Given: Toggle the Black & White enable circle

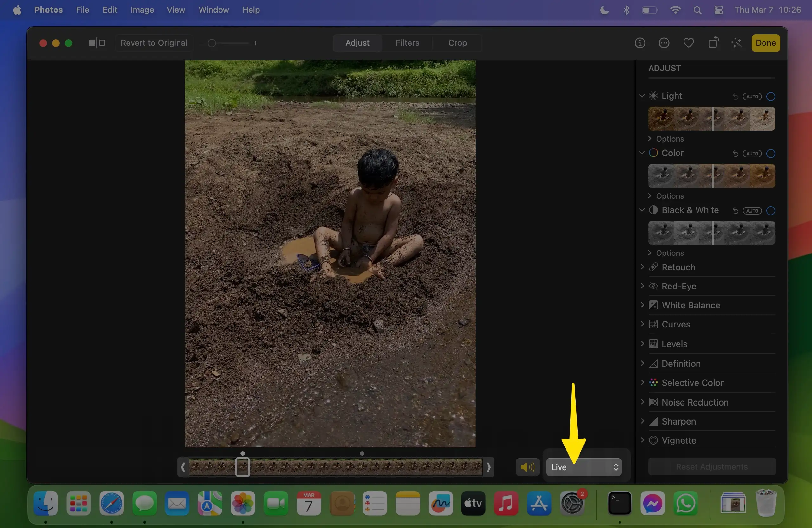Looking at the screenshot, I should point(770,211).
